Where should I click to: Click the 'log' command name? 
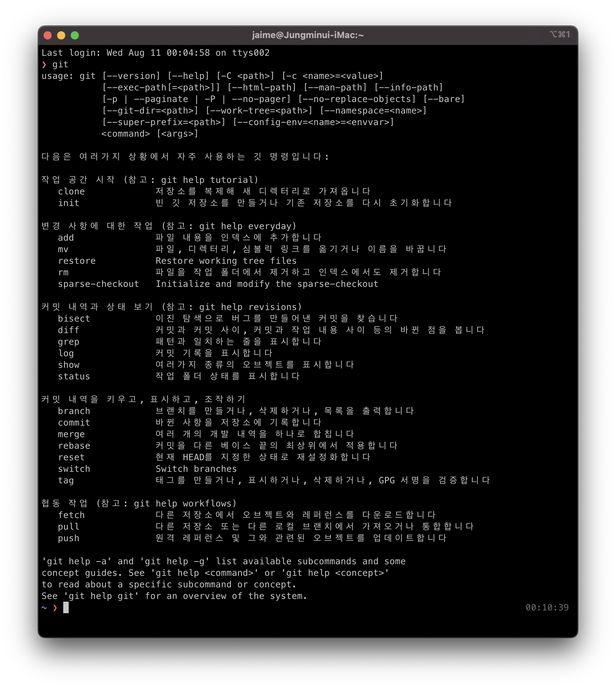[66, 354]
